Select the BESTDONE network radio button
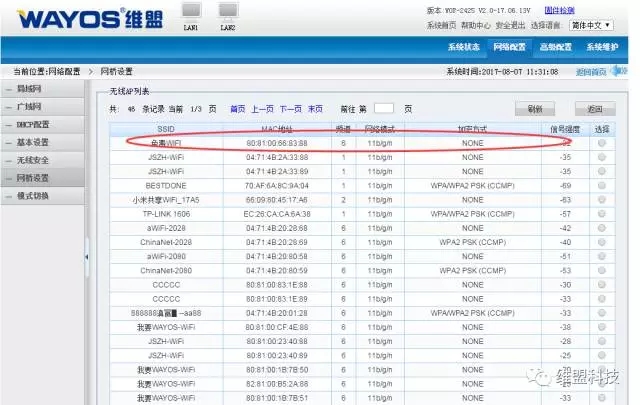The image size is (640, 405). [602, 186]
